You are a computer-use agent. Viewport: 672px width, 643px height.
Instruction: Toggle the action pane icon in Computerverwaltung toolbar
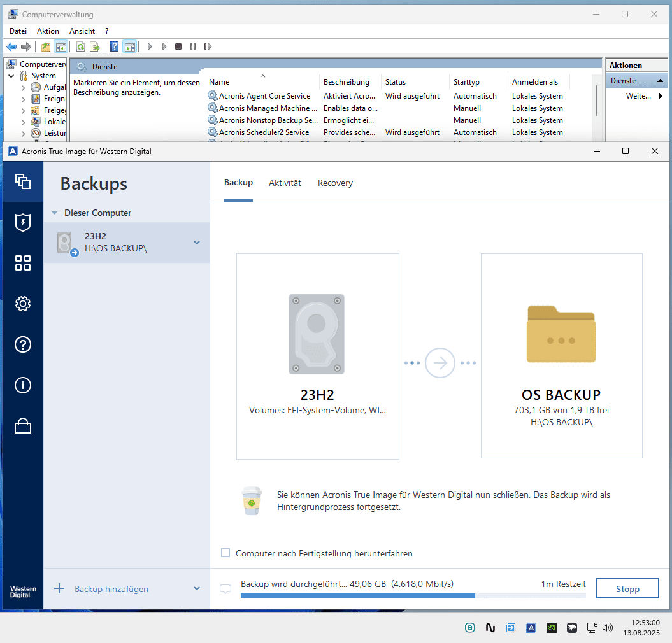pyautogui.click(x=129, y=46)
